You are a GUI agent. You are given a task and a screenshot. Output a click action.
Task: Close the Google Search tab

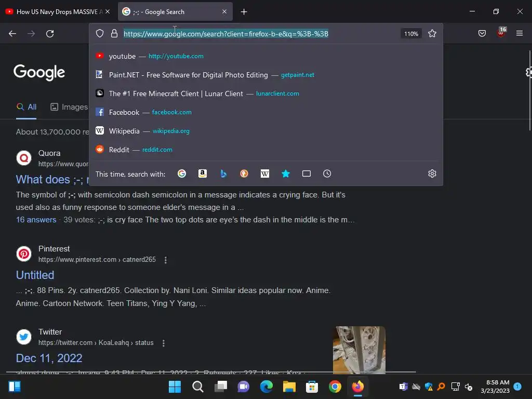pyautogui.click(x=224, y=11)
